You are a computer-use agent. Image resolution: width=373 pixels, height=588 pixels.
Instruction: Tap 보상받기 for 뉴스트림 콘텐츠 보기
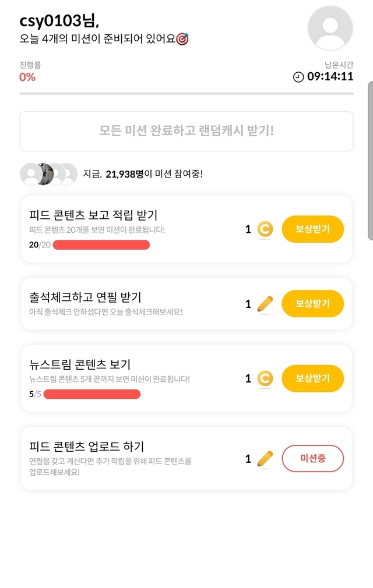(x=312, y=378)
